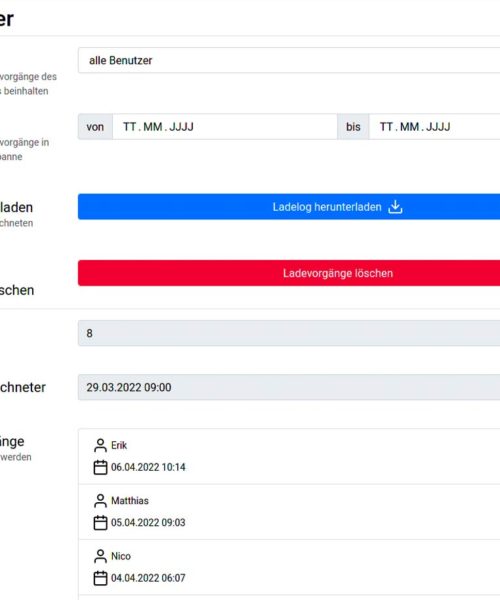Click the user icon beside Nico
The width and height of the screenshot is (500, 600).
point(100,556)
